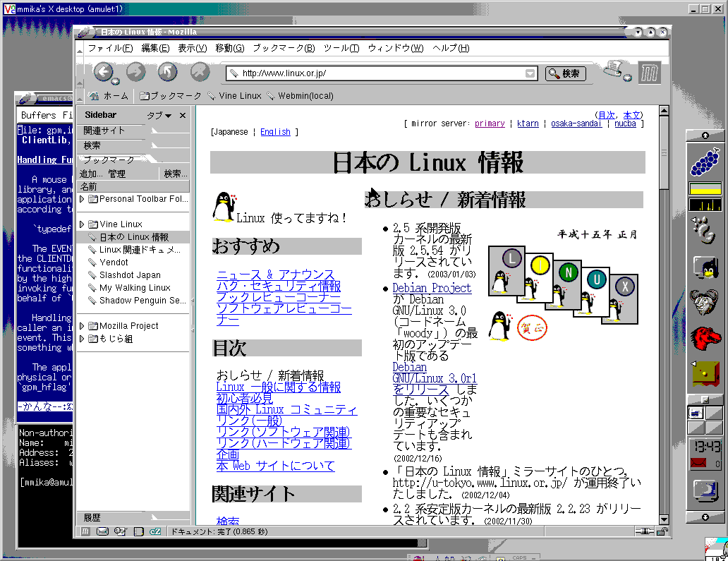Click the red Mozilla dinosaur dock icon
This screenshot has height=561, width=728.
point(705,337)
